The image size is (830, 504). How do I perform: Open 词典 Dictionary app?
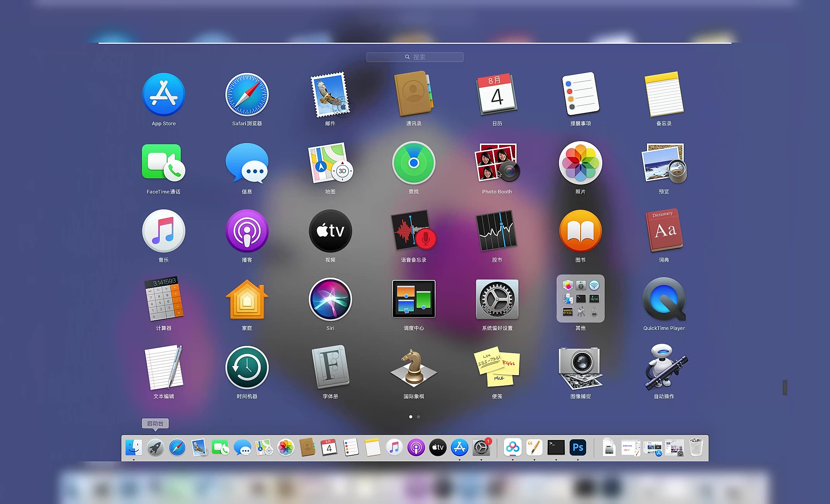[664, 230]
